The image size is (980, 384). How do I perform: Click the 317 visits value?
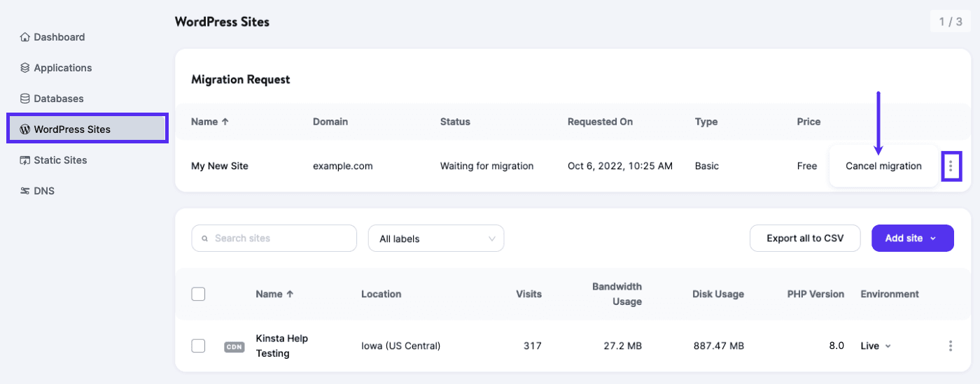[533, 346]
